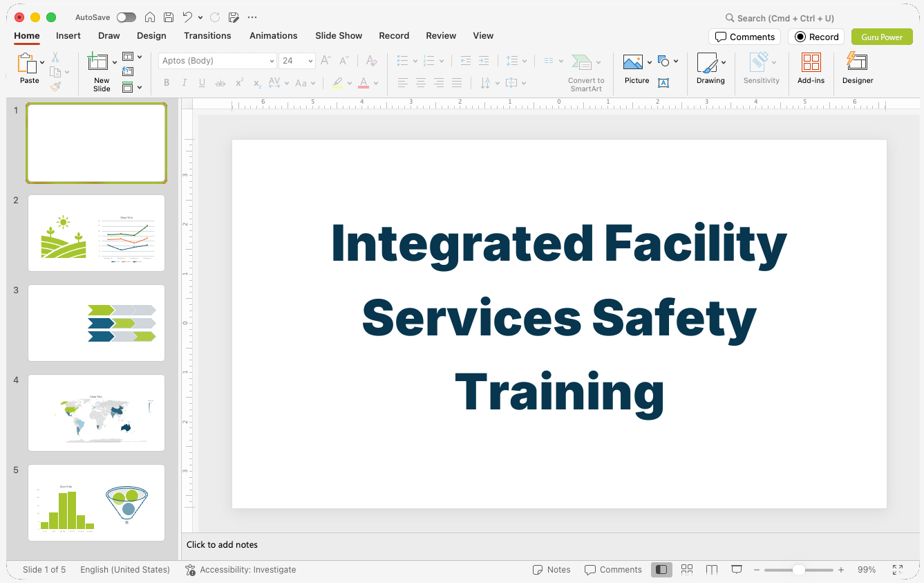Image resolution: width=924 pixels, height=583 pixels.
Task: Click the Paste clipboard icon
Action: click(27, 64)
